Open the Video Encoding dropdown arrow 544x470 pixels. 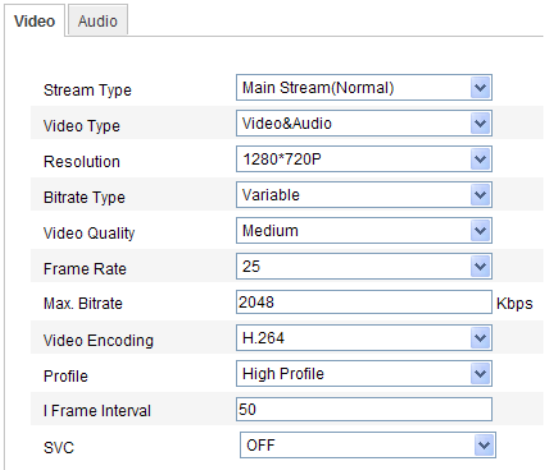point(481,337)
